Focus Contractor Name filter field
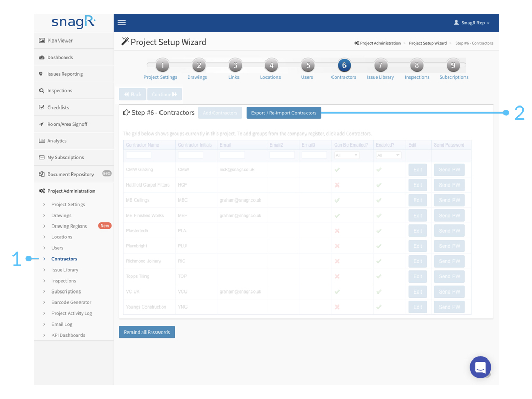Image resolution: width=532 pixels, height=399 pixels. (x=138, y=155)
